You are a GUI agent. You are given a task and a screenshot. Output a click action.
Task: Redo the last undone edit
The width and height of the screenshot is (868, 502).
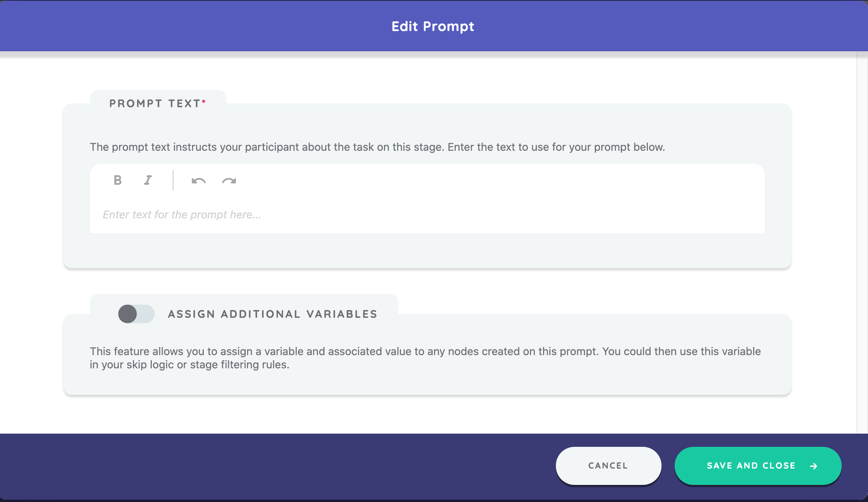pos(229,181)
